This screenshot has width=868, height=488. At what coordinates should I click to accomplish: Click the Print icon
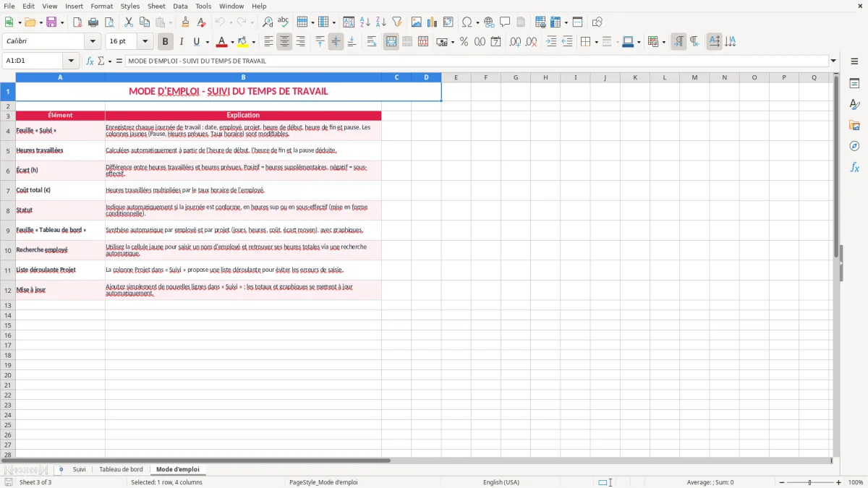point(93,22)
